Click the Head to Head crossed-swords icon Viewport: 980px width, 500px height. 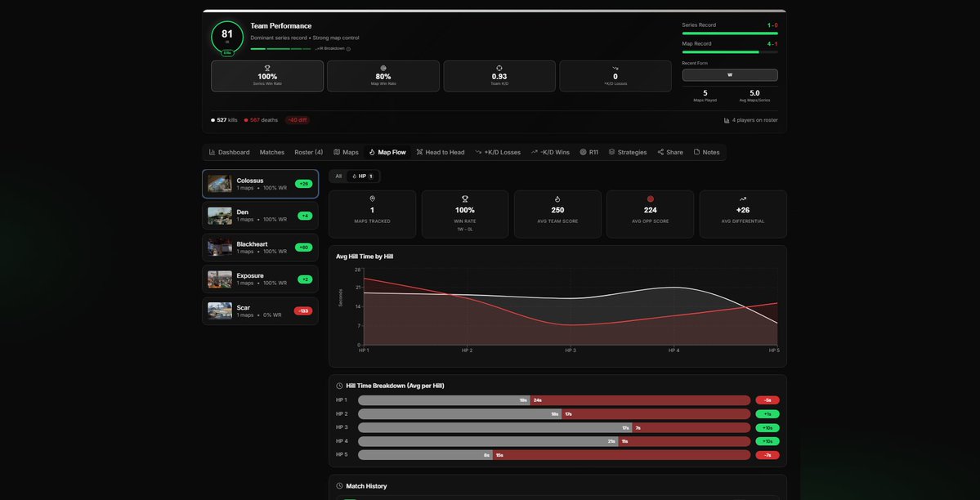click(419, 152)
